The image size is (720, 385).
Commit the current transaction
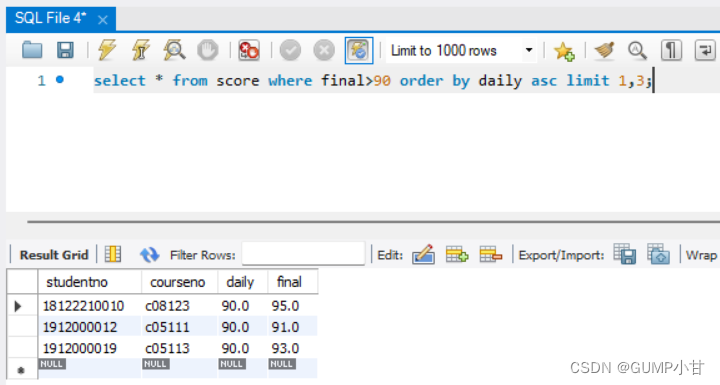(x=290, y=50)
